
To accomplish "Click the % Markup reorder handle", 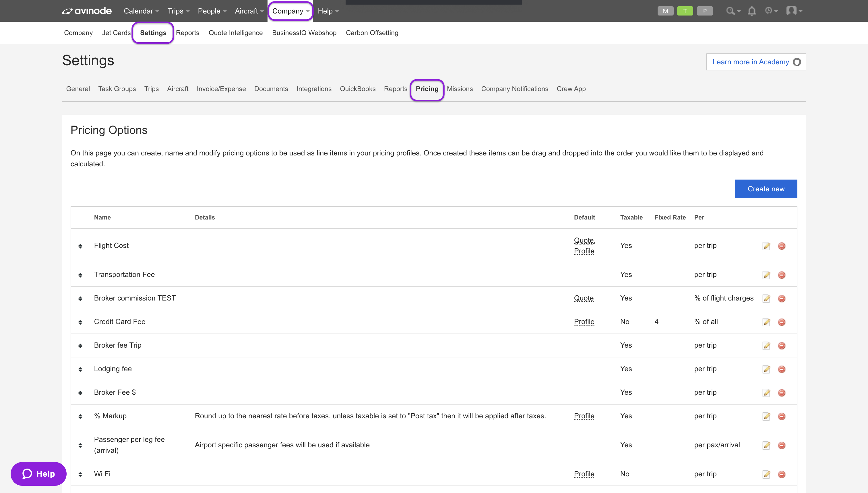I will pos(80,417).
